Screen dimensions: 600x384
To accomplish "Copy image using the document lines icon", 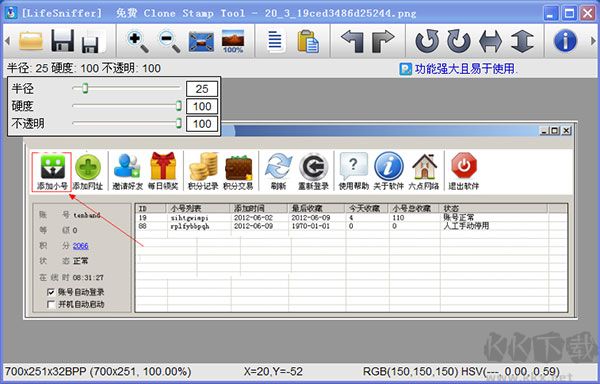I will (276, 41).
